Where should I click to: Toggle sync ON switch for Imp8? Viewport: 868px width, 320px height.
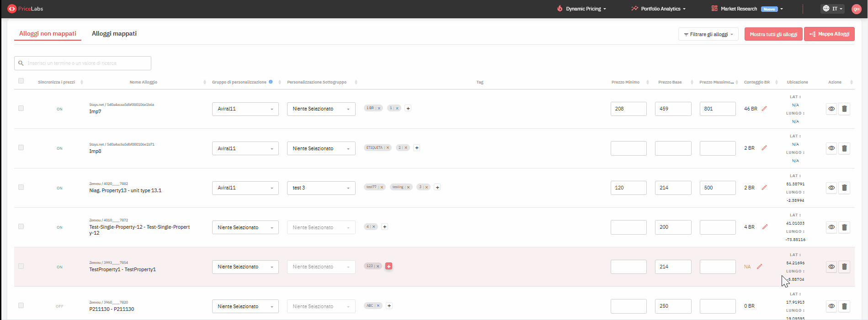(x=59, y=148)
